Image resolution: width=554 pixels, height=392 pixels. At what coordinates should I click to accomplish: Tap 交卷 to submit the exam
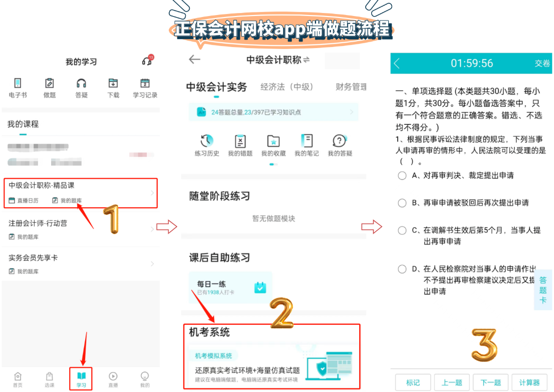542,64
